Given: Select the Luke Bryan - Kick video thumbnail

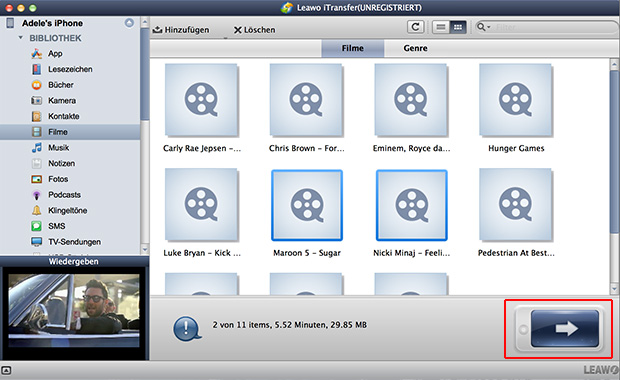Looking at the screenshot, I should 201,205.
